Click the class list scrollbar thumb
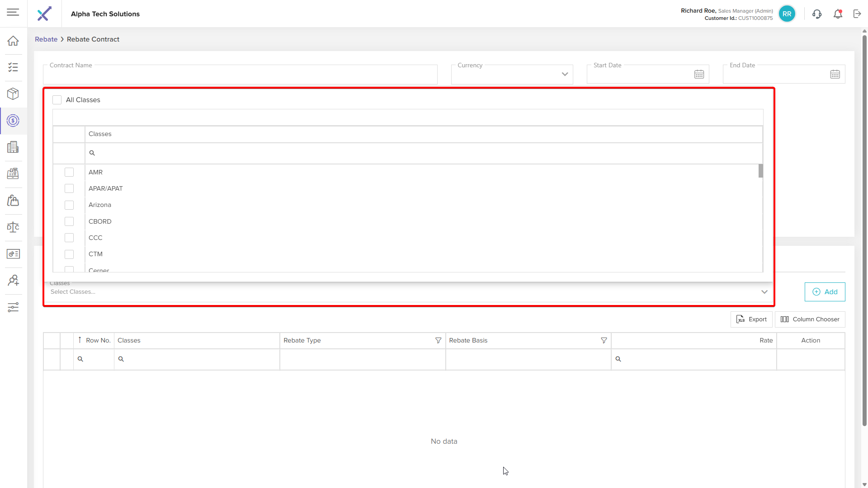 click(x=760, y=171)
